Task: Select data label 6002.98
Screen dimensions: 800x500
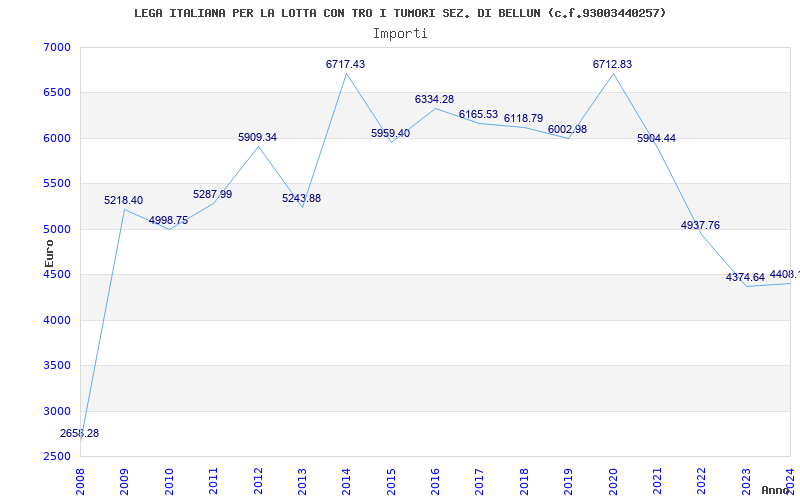Action: (567, 129)
